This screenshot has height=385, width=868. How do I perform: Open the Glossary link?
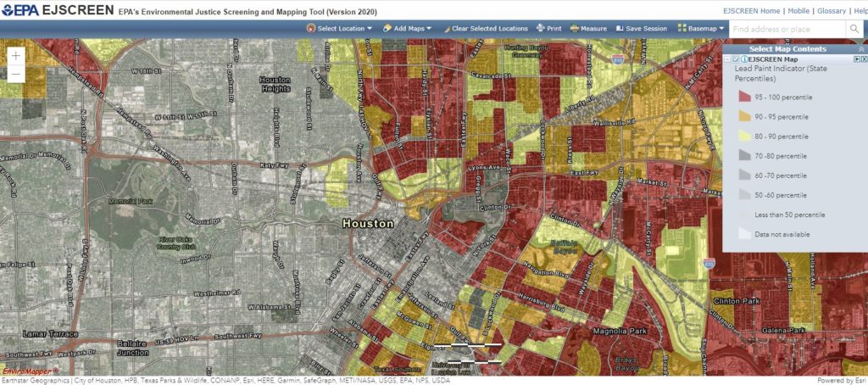click(x=832, y=10)
